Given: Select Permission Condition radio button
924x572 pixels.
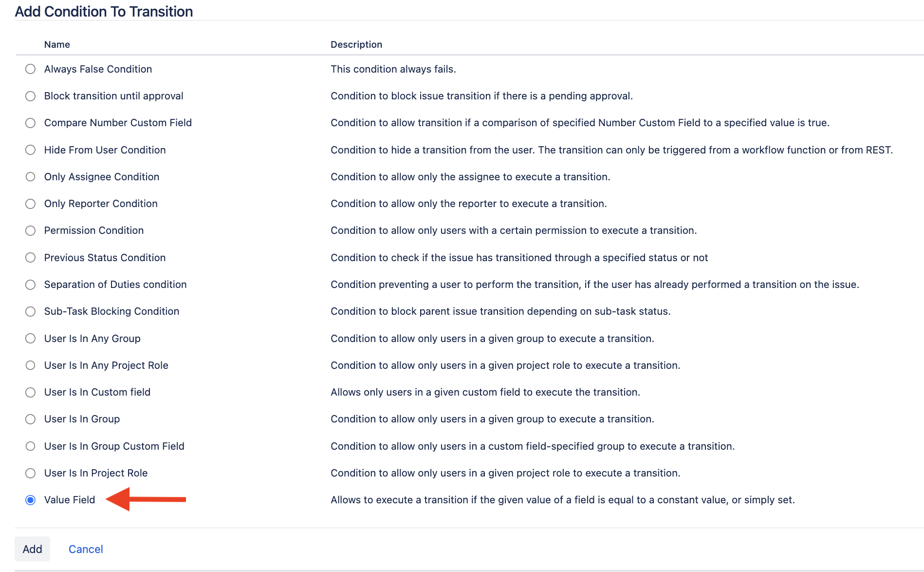Looking at the screenshot, I should tap(30, 230).
